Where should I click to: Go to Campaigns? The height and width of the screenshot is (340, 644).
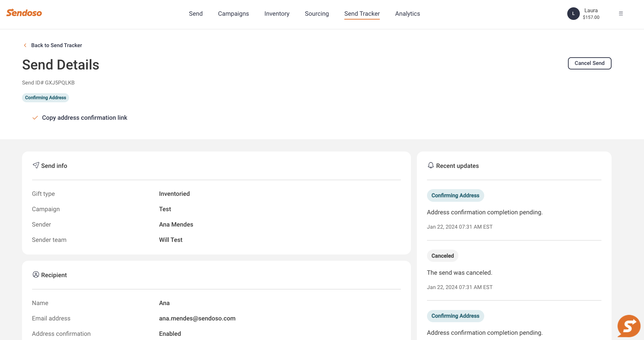point(233,14)
